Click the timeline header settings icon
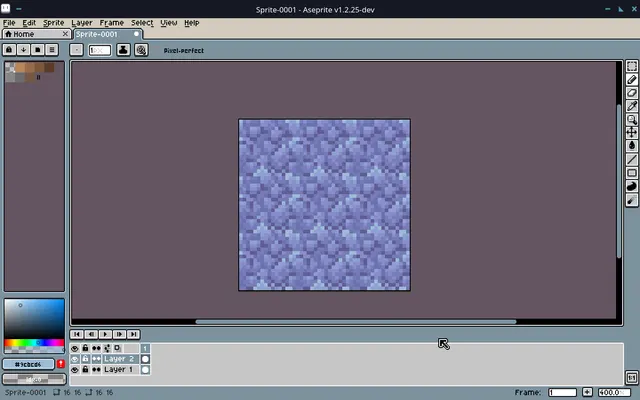640x400 pixels. click(x=118, y=348)
